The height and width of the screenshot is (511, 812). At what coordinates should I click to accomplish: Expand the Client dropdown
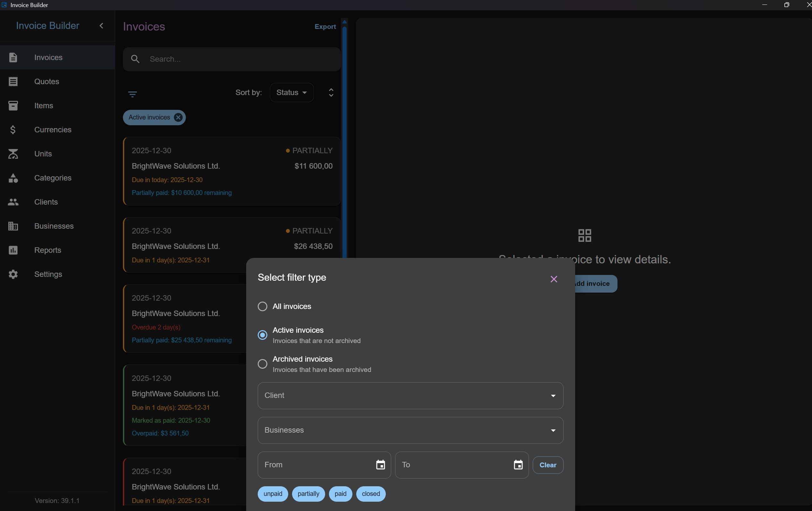(410, 396)
